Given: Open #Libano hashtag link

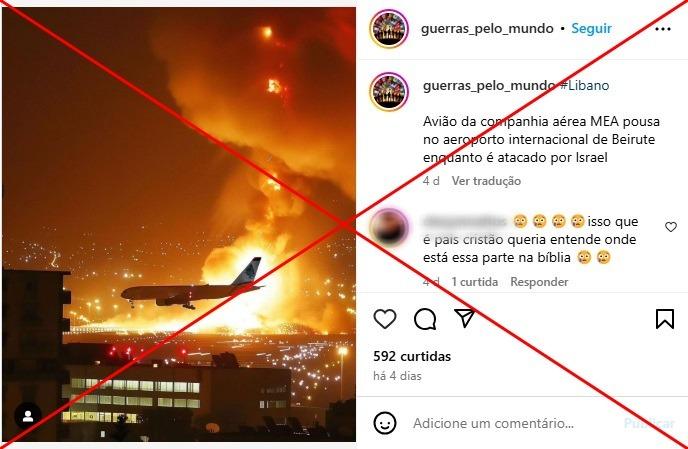Looking at the screenshot, I should (x=584, y=85).
